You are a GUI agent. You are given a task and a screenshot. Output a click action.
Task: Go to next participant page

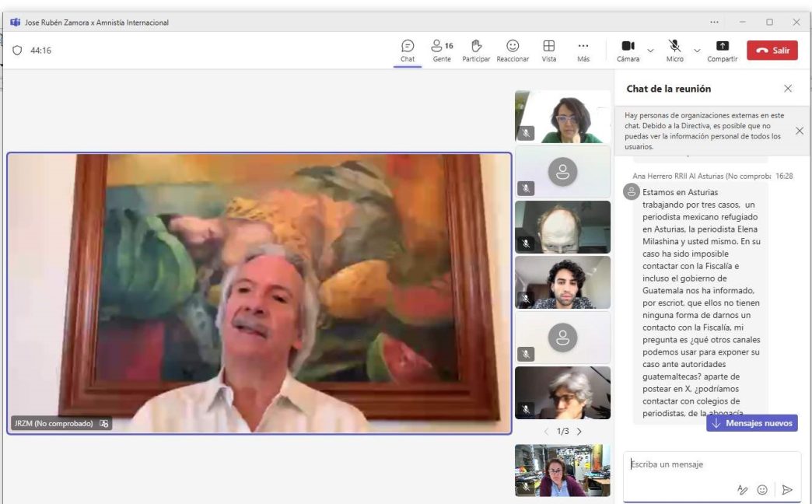tap(579, 431)
